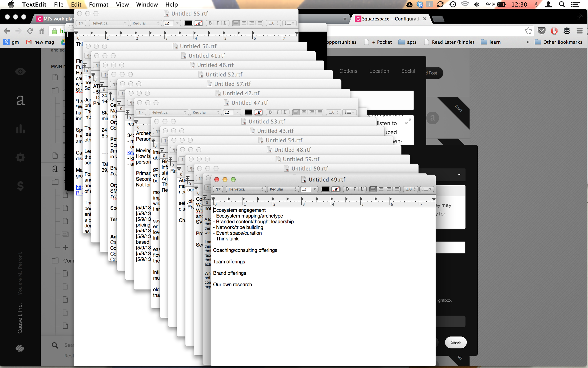Justify text in Untitled 49.rtf
Screen dimensions: 588x368
tap(397, 189)
